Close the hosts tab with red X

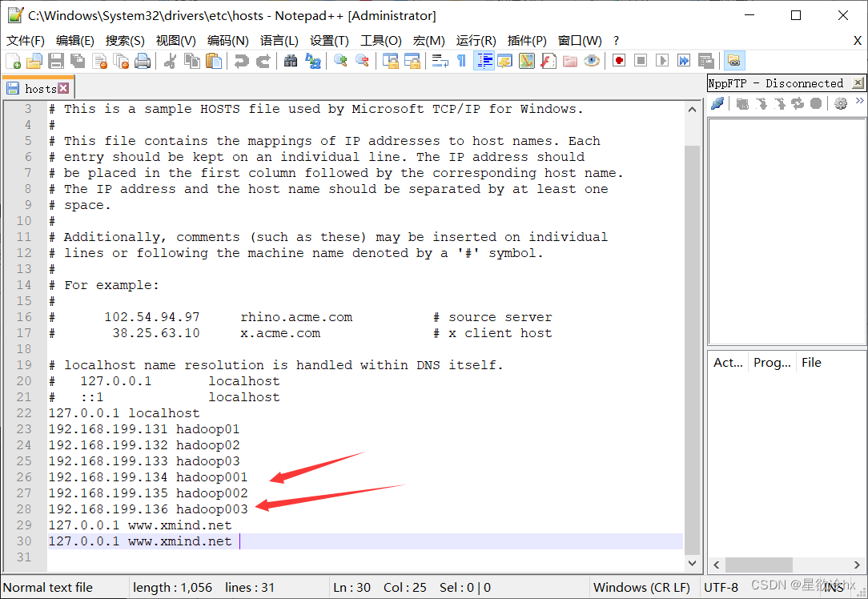64,88
